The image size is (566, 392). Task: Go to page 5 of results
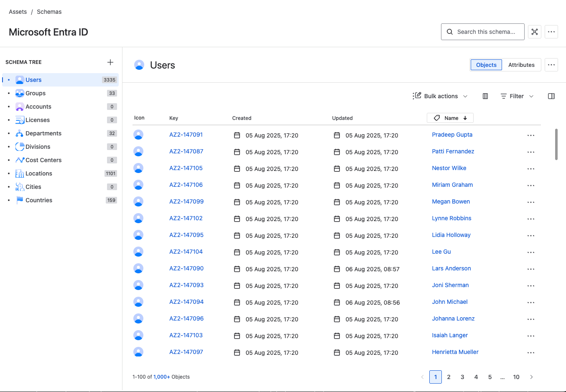point(490,377)
